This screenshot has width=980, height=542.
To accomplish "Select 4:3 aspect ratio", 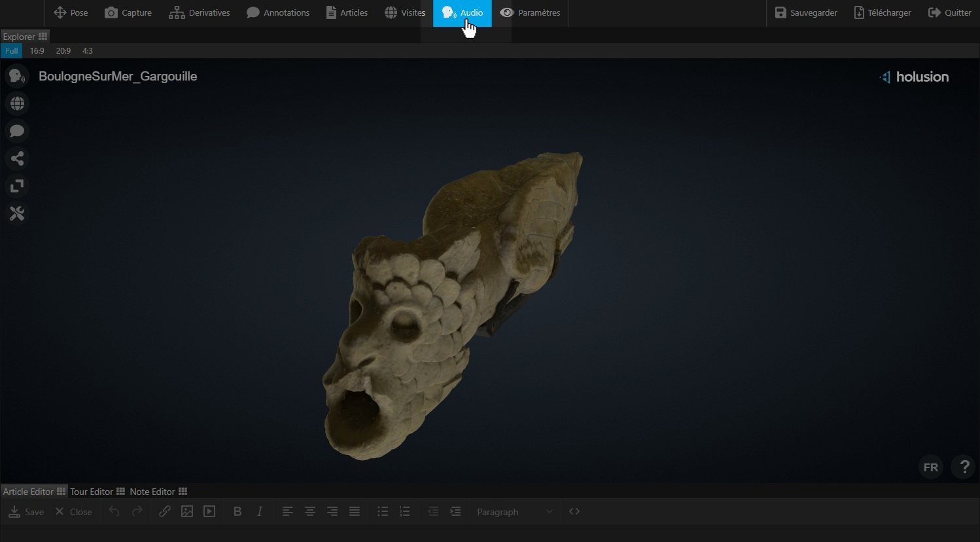I will pyautogui.click(x=88, y=50).
